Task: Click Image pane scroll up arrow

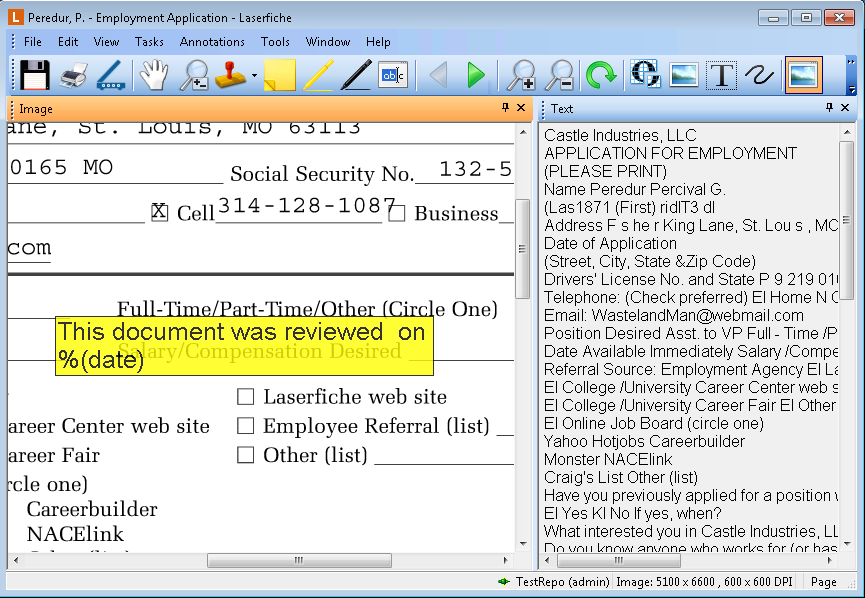Action: pyautogui.click(x=522, y=132)
